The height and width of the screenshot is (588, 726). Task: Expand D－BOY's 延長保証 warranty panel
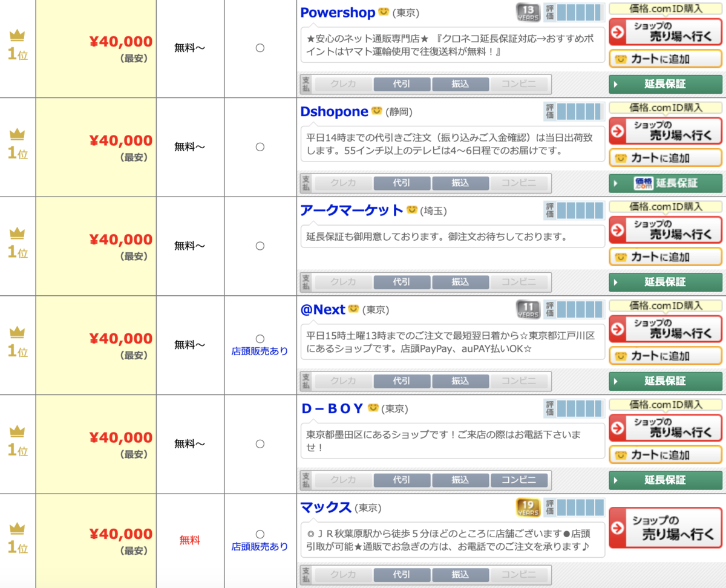(x=665, y=480)
